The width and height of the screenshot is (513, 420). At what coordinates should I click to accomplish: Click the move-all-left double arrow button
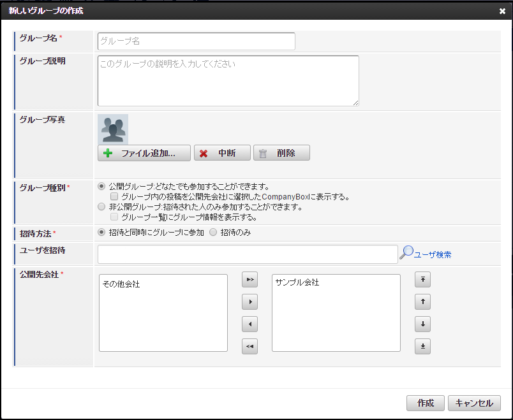click(x=249, y=346)
